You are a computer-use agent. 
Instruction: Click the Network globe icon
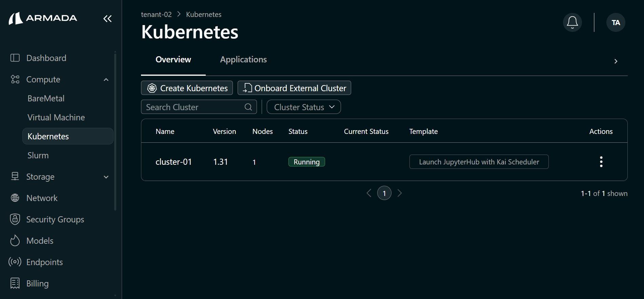tap(15, 198)
